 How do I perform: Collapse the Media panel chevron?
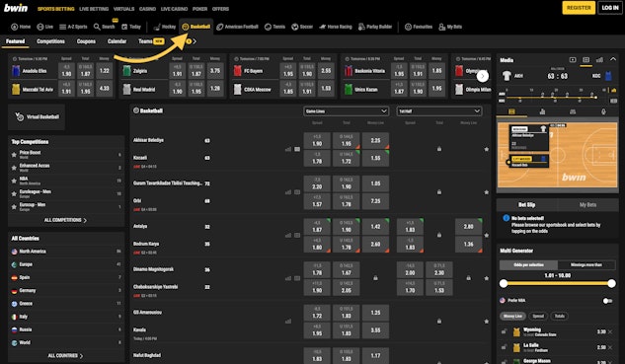point(613,60)
